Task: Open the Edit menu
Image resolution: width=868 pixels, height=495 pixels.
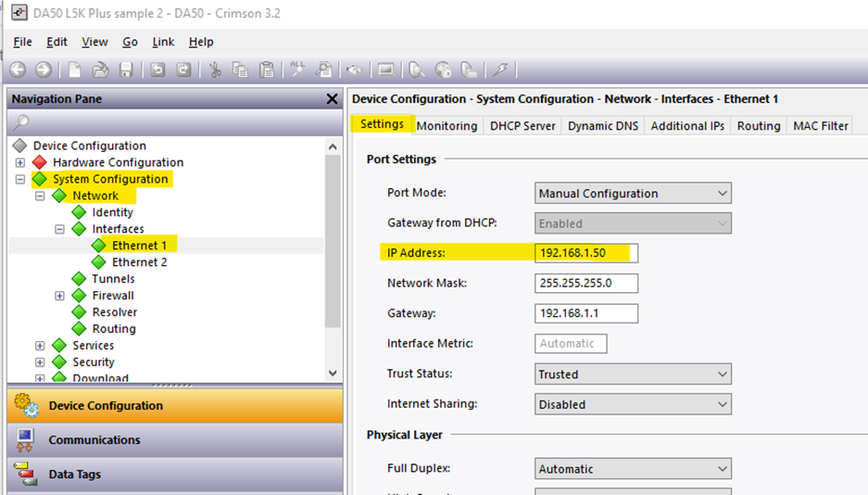Action: (57, 42)
